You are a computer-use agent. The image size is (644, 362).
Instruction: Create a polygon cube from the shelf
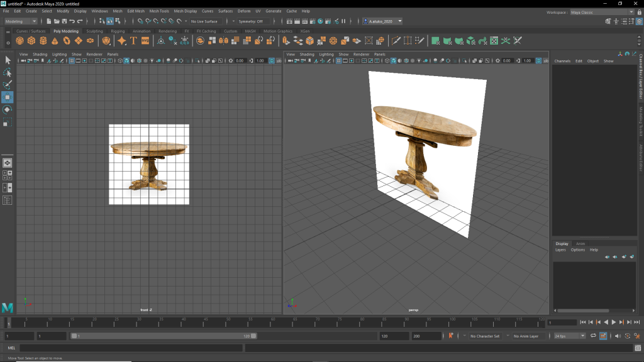[x=31, y=41]
